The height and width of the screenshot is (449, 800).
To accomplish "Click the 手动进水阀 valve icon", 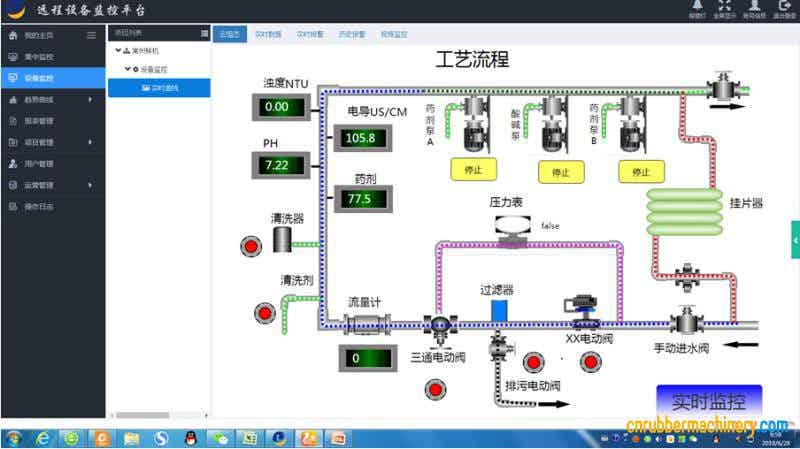I will (x=686, y=324).
